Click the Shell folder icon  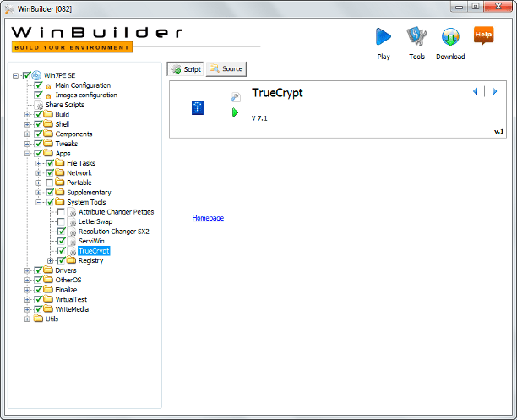tap(48, 123)
